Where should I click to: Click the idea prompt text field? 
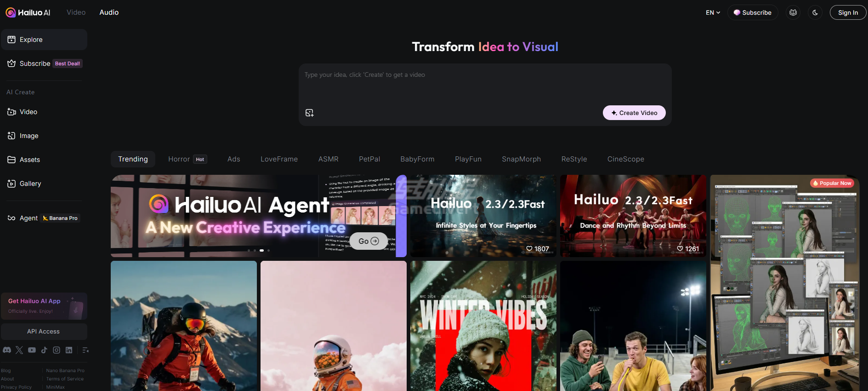tap(485, 84)
